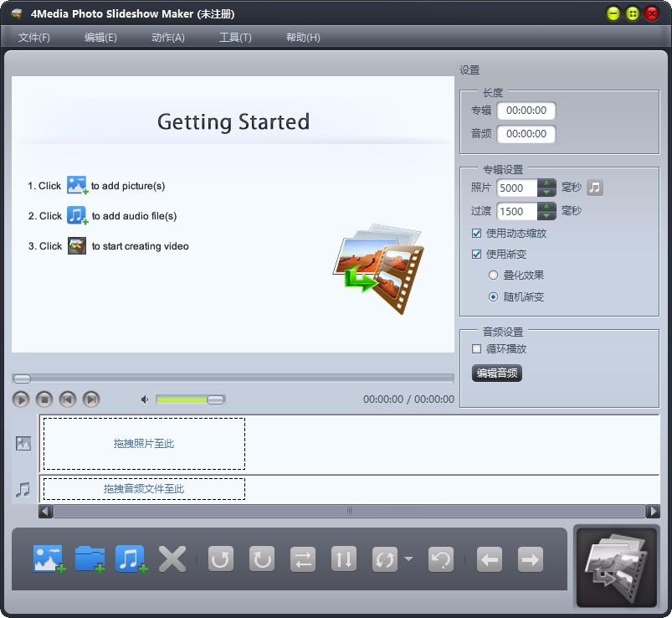Open the 动作(A) menu
Screen dimensions: 672x618
click(168, 38)
